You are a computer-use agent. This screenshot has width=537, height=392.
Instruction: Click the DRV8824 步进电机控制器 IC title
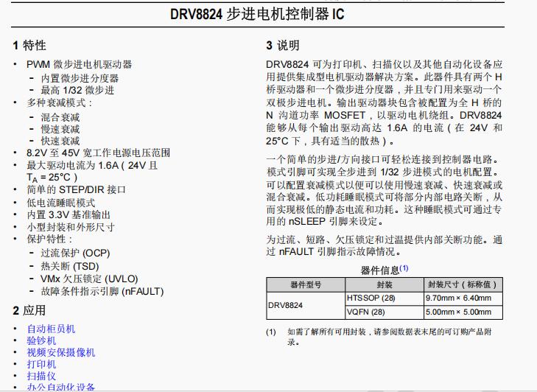pyautogui.click(x=267, y=14)
